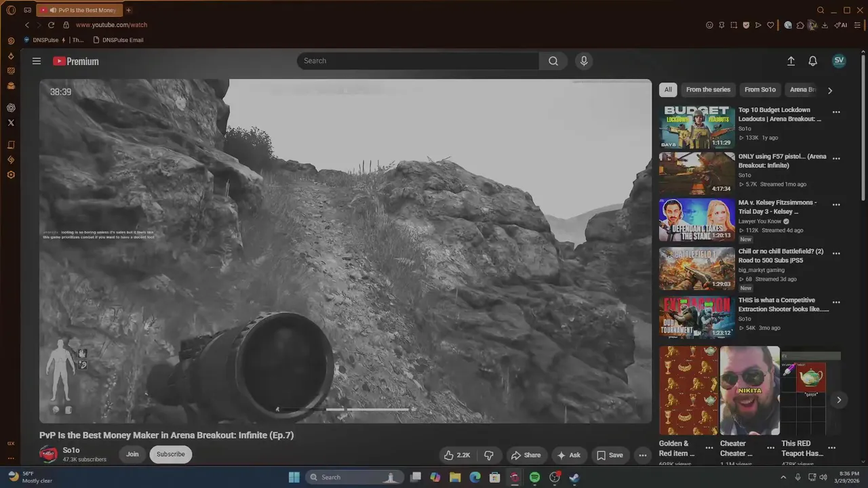Go back in browser history
The width and height of the screenshot is (868, 488).
pos(27,25)
